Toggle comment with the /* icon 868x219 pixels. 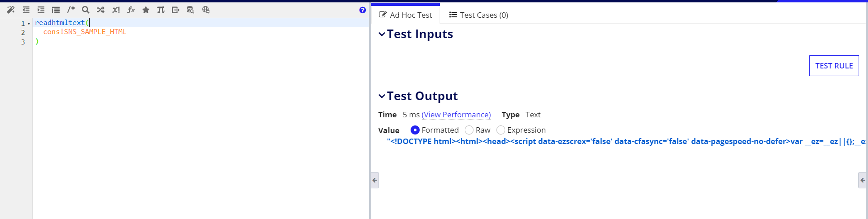pos(71,10)
